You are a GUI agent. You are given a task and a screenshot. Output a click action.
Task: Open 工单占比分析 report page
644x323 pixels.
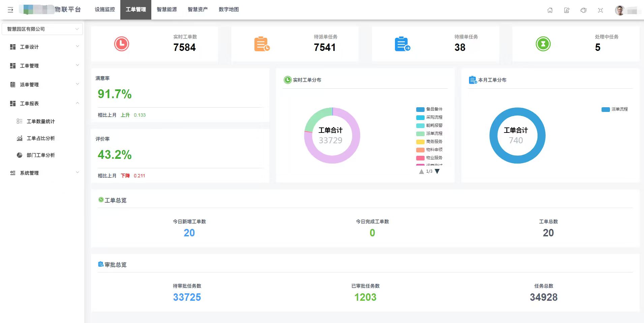tap(40, 138)
